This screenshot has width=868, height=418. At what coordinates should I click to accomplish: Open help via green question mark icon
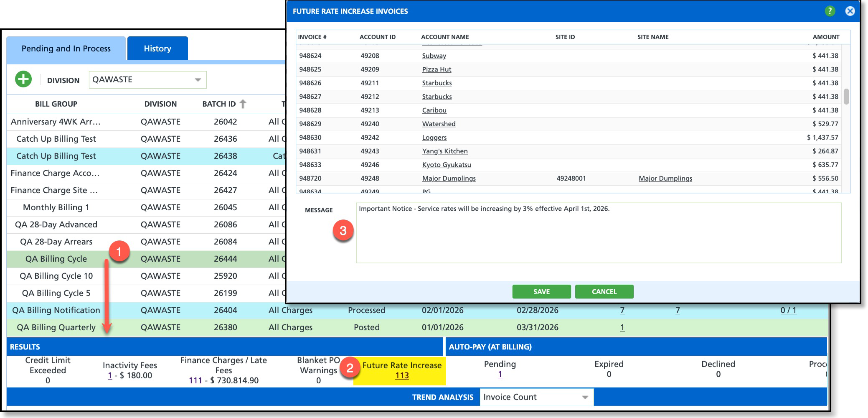(x=830, y=11)
